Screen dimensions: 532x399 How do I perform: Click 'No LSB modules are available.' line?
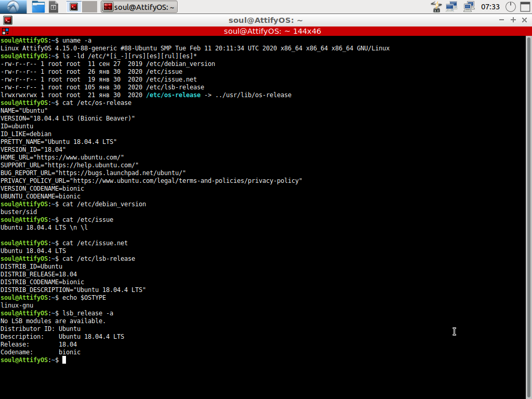53,321
